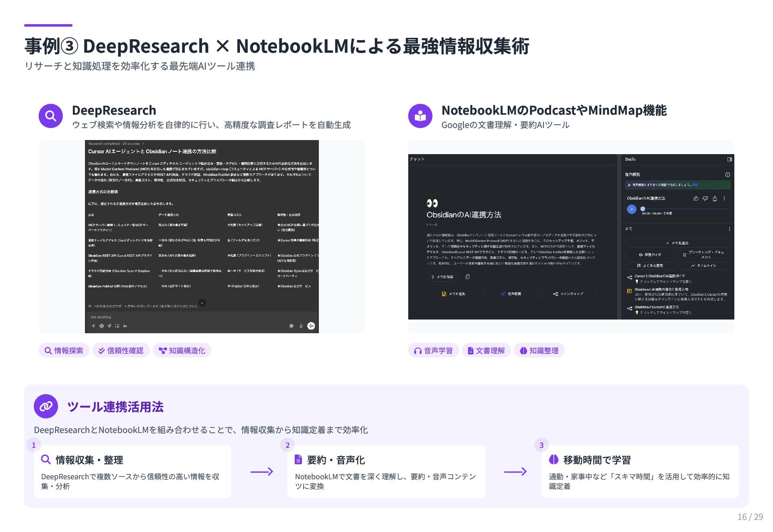Click the メモを追加 chip below chat summary
The width and height of the screenshot is (773, 532).
[x=454, y=294]
